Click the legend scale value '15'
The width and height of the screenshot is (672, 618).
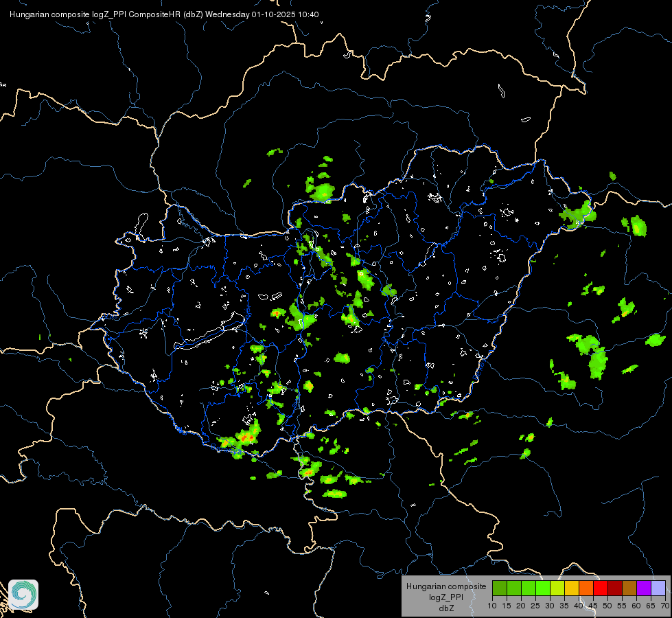pyautogui.click(x=507, y=606)
